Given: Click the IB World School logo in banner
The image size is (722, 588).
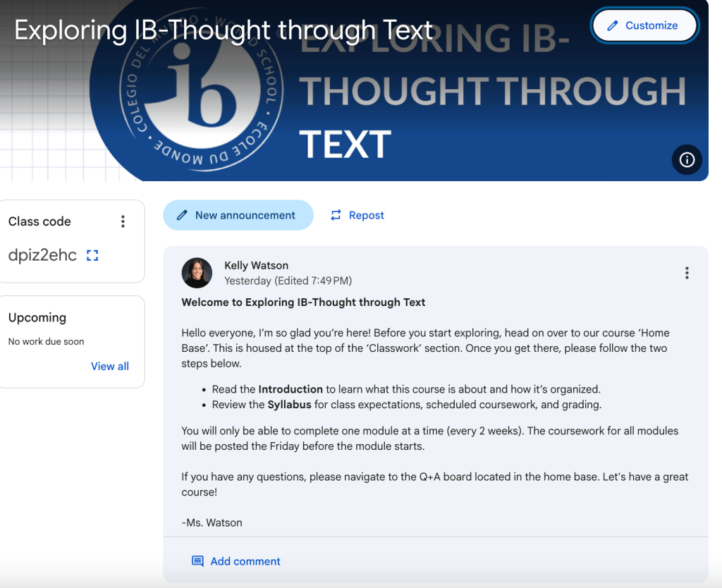Looking at the screenshot, I should [x=201, y=91].
